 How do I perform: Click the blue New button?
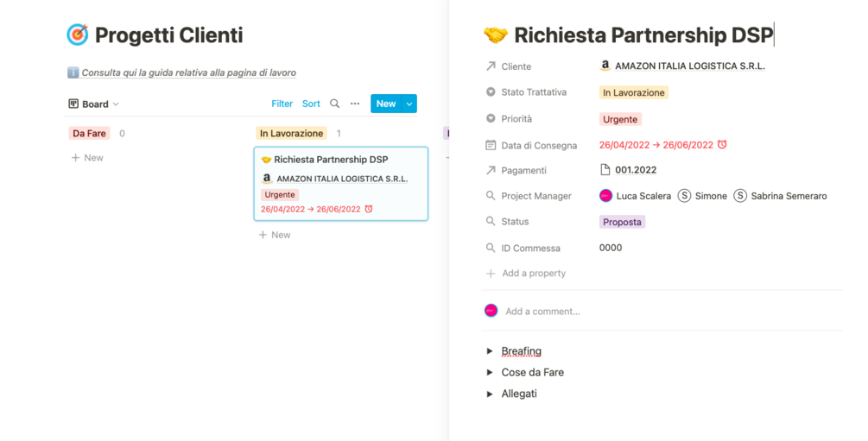(385, 104)
